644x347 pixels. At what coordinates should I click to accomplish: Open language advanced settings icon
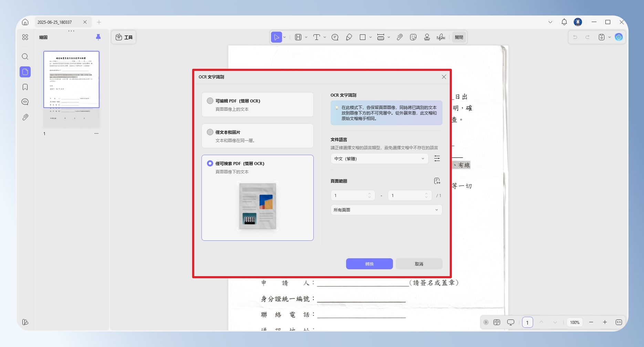click(x=437, y=159)
